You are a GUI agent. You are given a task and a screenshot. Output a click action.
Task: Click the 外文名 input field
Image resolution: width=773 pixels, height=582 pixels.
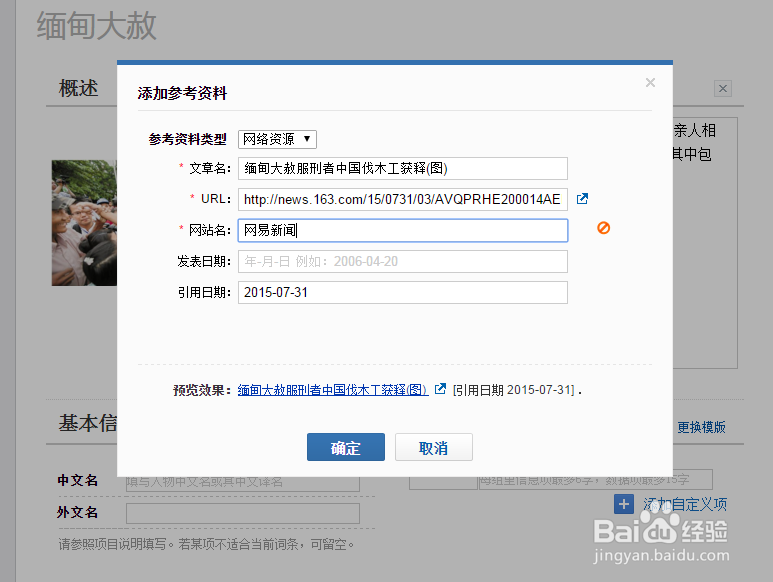pos(243,513)
